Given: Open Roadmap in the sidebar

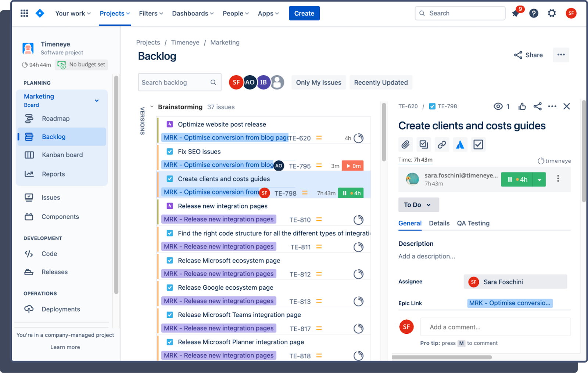Looking at the screenshot, I should point(62,119).
